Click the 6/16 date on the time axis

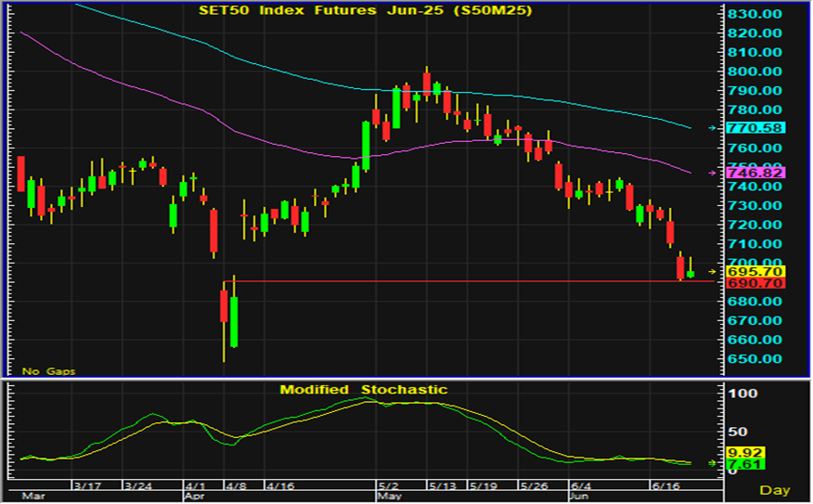[665, 486]
